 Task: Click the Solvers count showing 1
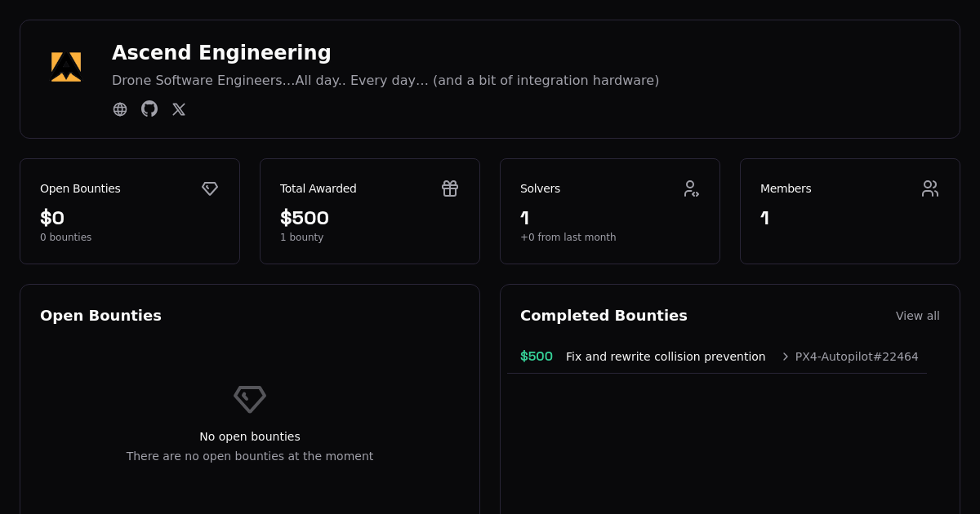point(524,218)
